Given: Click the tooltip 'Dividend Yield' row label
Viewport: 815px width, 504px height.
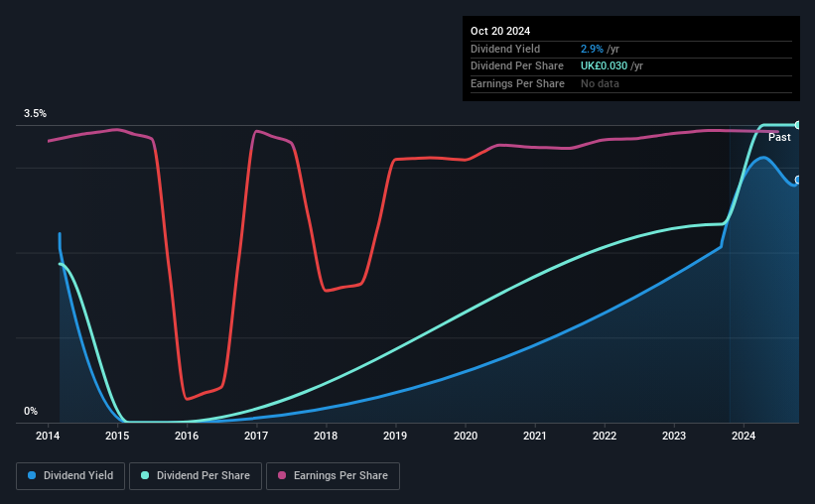Looking at the screenshot, I should [505, 49].
